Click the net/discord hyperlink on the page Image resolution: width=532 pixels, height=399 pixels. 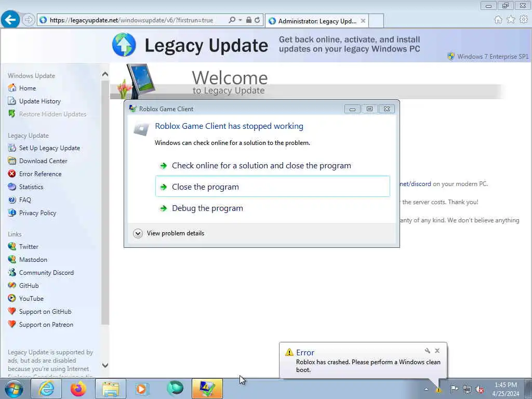415,184
